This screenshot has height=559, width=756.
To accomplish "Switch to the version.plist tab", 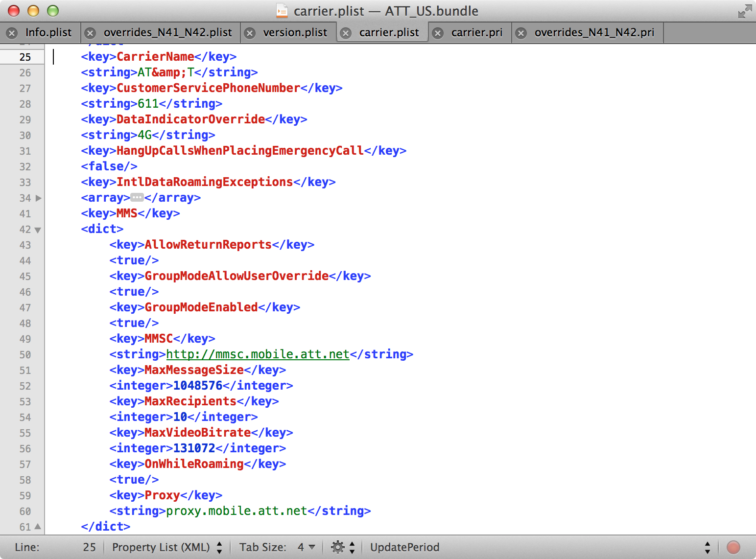I will pos(295,32).
